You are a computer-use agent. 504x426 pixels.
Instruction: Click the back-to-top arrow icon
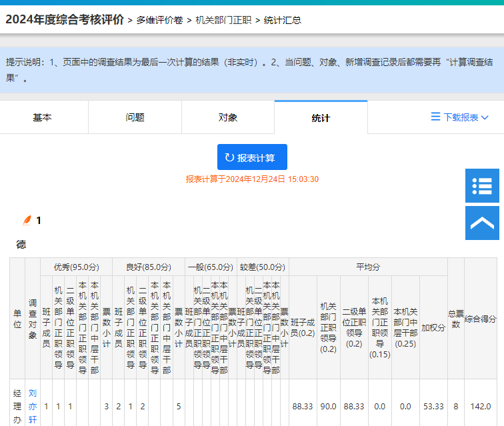pos(482,223)
